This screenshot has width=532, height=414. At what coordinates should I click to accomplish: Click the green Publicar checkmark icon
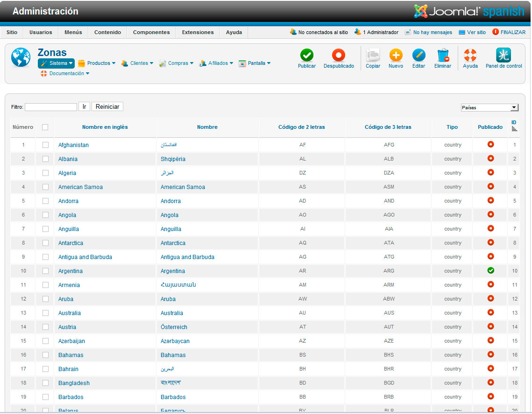307,55
